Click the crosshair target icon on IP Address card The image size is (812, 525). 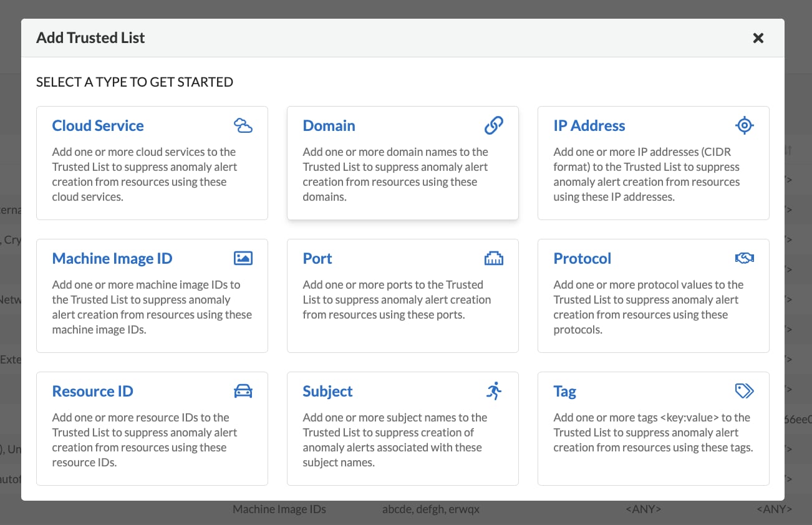(x=744, y=125)
